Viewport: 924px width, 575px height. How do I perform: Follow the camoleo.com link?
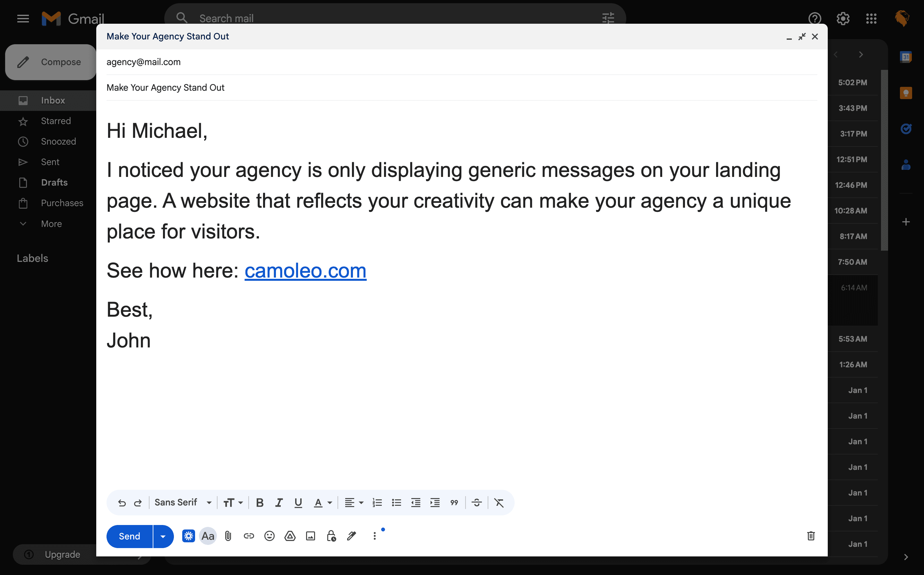coord(305,271)
